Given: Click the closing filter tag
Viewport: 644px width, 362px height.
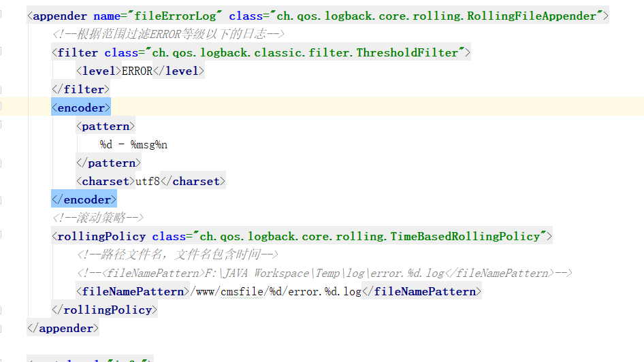Looking at the screenshot, I should (80, 89).
